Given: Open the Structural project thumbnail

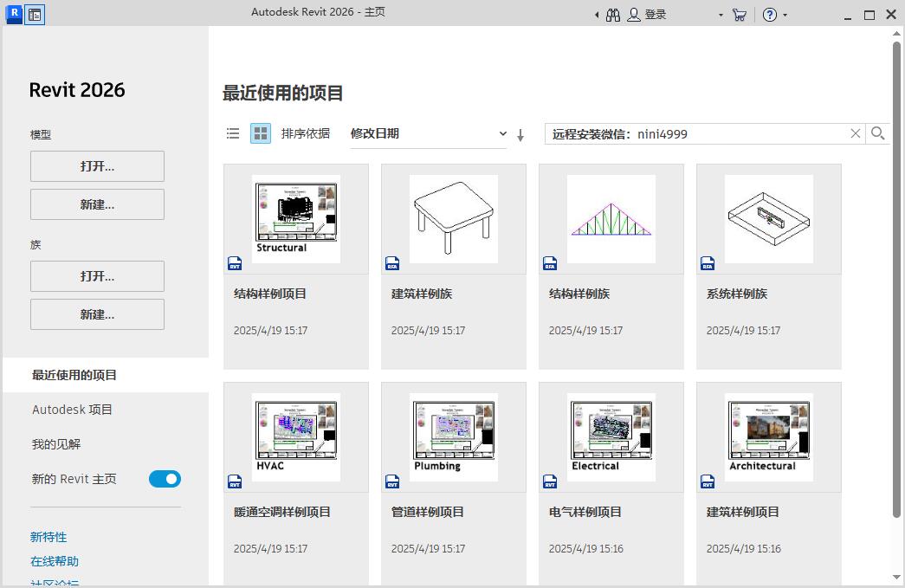Looking at the screenshot, I should point(296,219).
